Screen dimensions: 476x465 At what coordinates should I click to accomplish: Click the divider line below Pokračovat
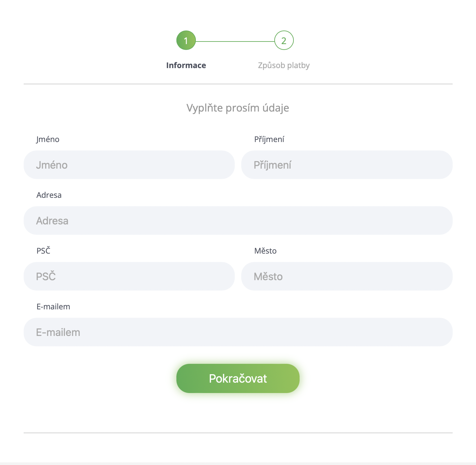(x=238, y=433)
